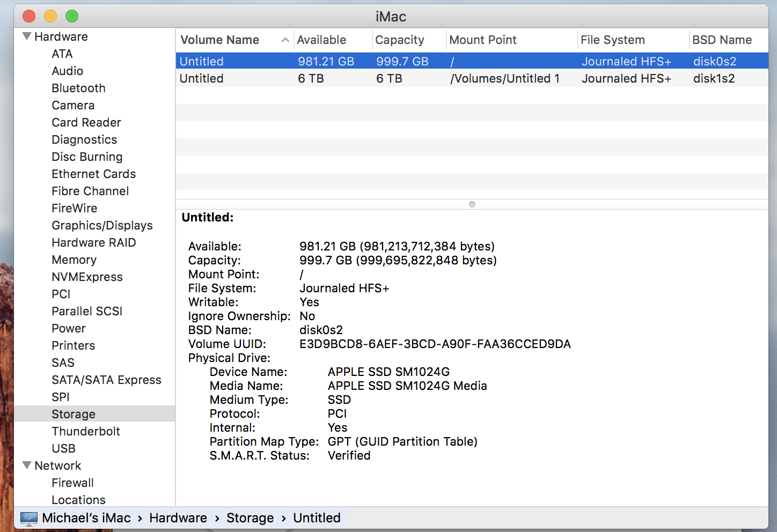Click Hardware in the path bar
The width and height of the screenshot is (777, 532).
(x=178, y=518)
